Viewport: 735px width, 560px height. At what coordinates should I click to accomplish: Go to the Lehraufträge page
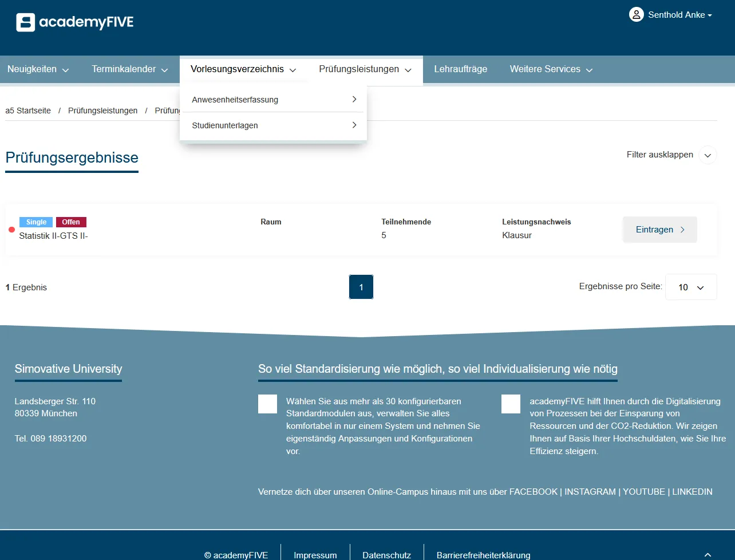pos(461,69)
